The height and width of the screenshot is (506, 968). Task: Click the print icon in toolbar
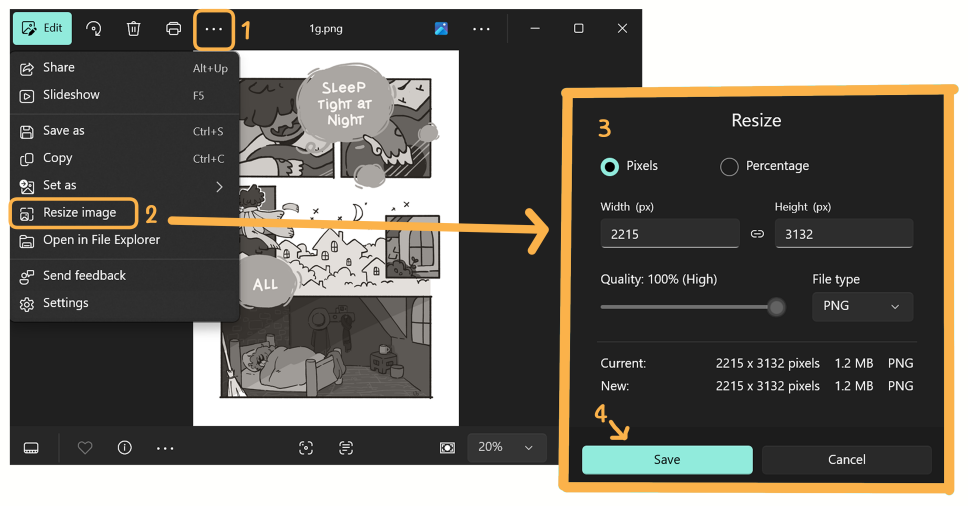173,28
